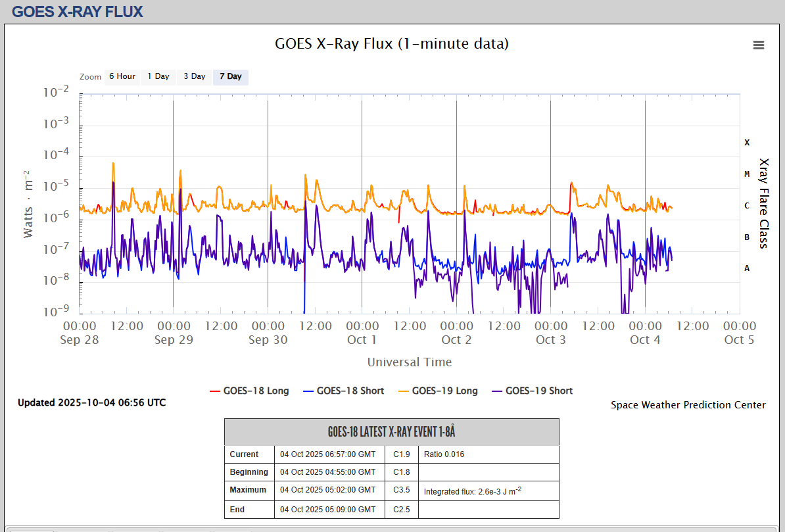785x532 pixels.
Task: Click the Sep 28 flare peak on chart
Action: pos(113,164)
